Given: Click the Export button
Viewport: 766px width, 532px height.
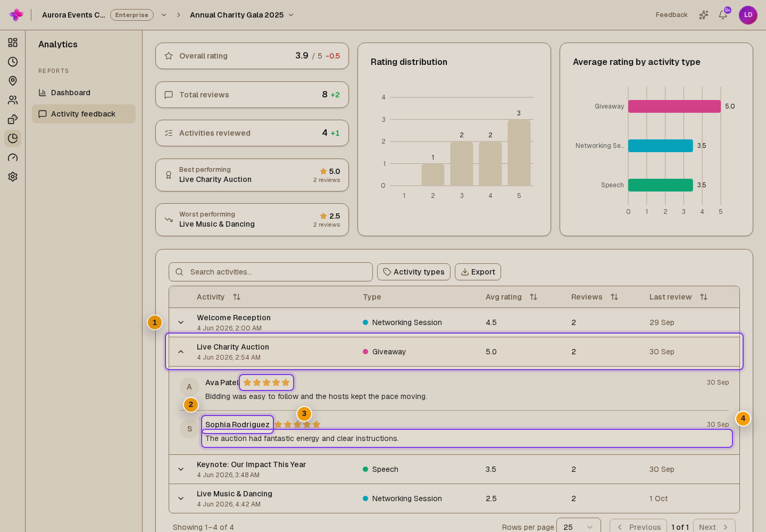Looking at the screenshot, I should point(478,272).
